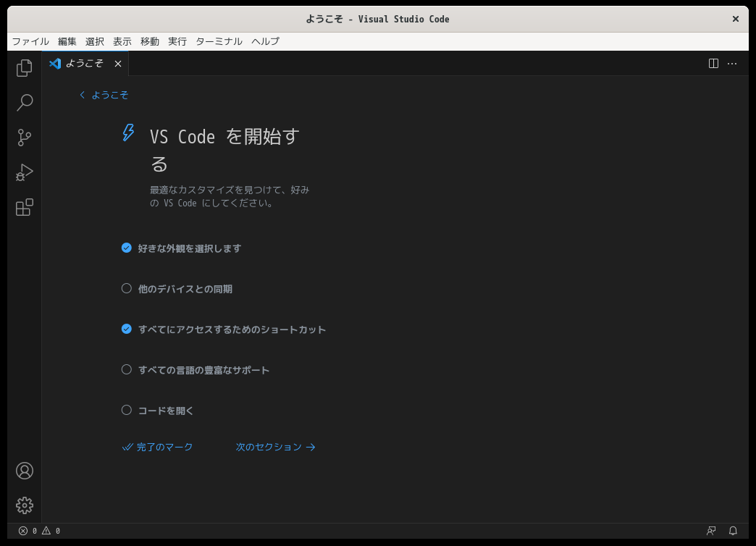Viewport: 756px width, 546px height.
Task: Click the VS Code logo on ようこそ tab
Action: (x=55, y=64)
